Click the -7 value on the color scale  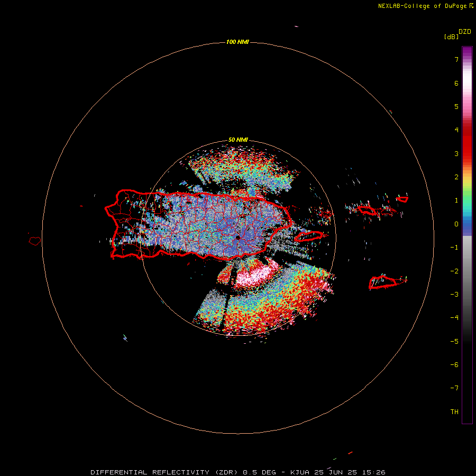[454, 388]
